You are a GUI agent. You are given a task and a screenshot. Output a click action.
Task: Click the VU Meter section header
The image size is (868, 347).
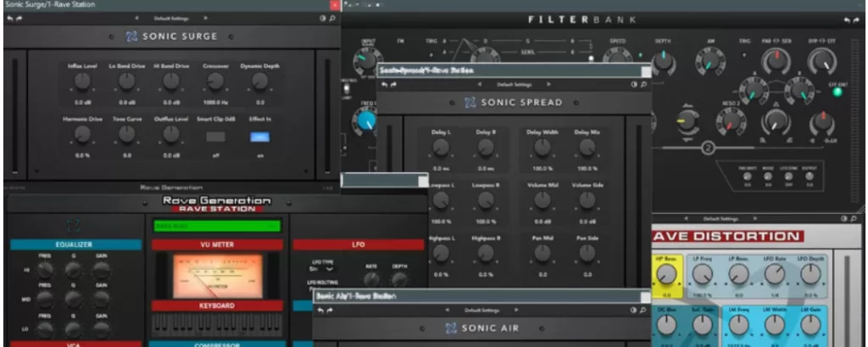217,244
